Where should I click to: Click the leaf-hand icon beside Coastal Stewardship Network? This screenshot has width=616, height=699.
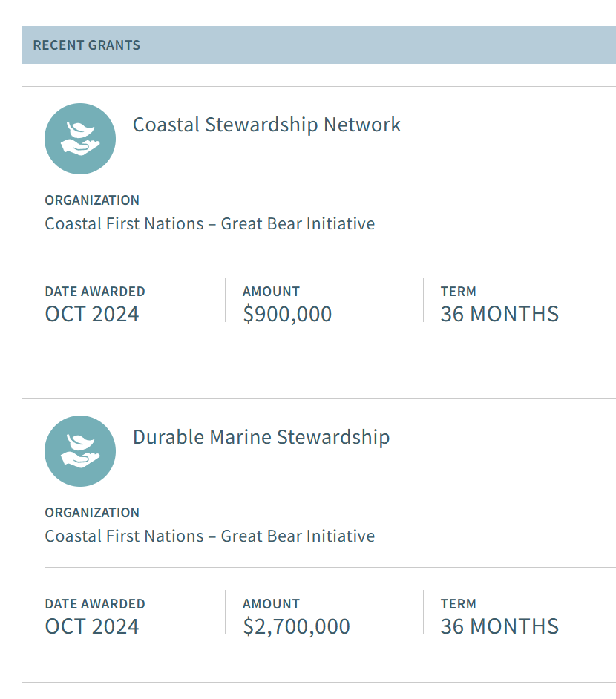click(x=80, y=139)
